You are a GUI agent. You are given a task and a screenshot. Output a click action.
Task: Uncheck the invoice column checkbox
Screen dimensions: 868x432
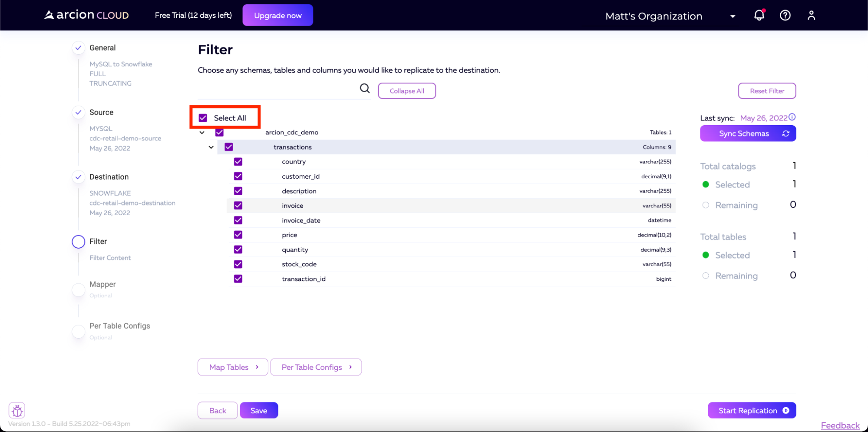tap(238, 206)
